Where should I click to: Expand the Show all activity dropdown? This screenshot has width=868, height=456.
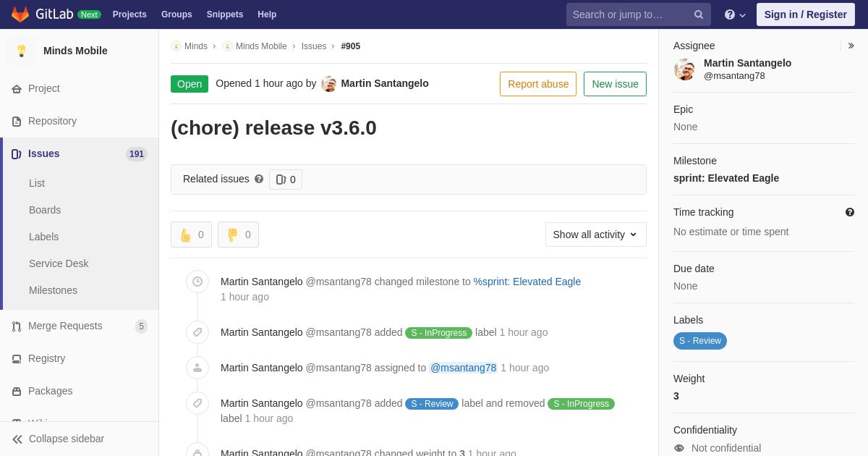click(x=595, y=235)
